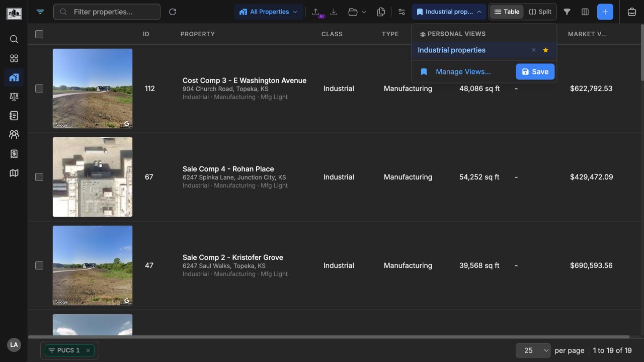The image size is (644, 362).
Task: Check the box for Sale Comp 4 row
Action: (x=39, y=177)
